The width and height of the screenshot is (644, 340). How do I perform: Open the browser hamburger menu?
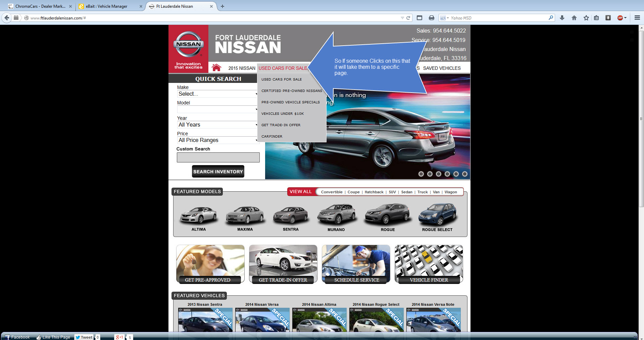click(x=637, y=18)
